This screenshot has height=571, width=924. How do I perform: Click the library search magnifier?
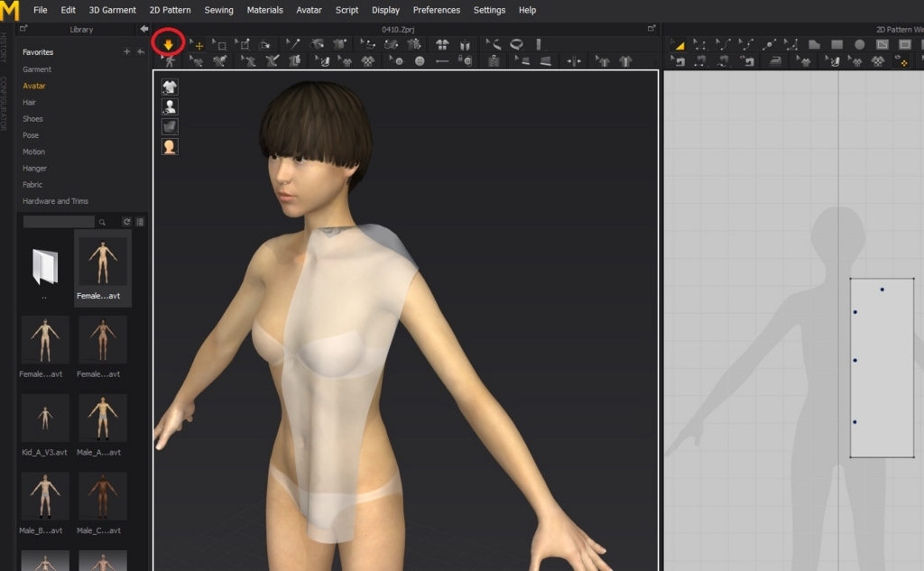click(102, 222)
